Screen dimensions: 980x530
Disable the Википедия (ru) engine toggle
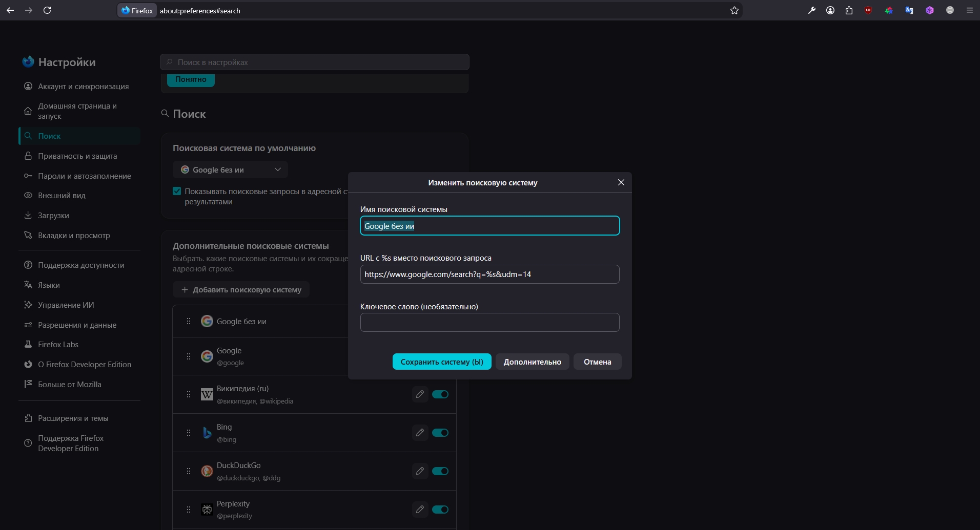coord(440,394)
